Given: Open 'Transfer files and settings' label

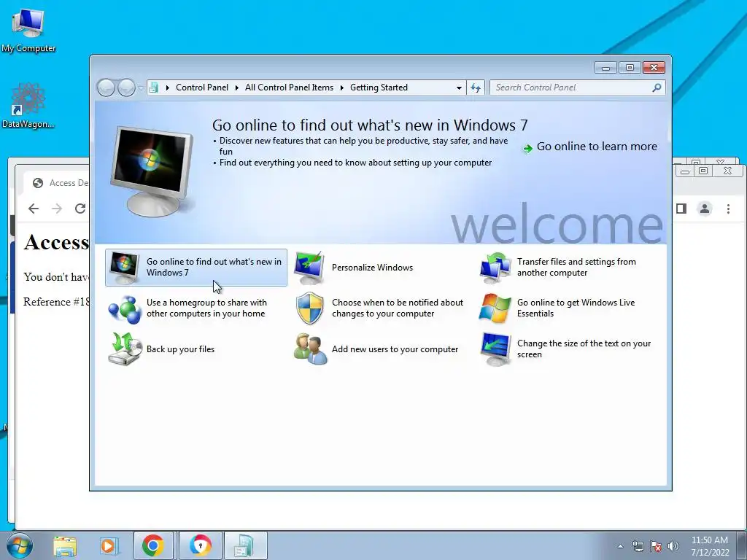Looking at the screenshot, I should 576,267.
